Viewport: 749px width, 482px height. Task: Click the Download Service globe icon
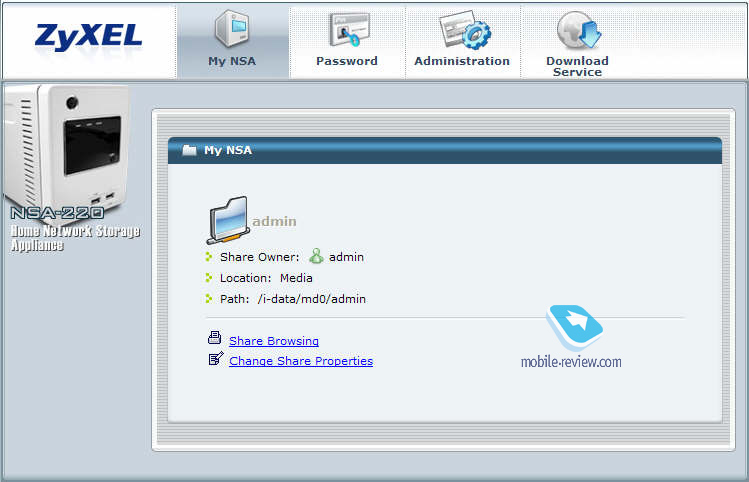[x=579, y=30]
